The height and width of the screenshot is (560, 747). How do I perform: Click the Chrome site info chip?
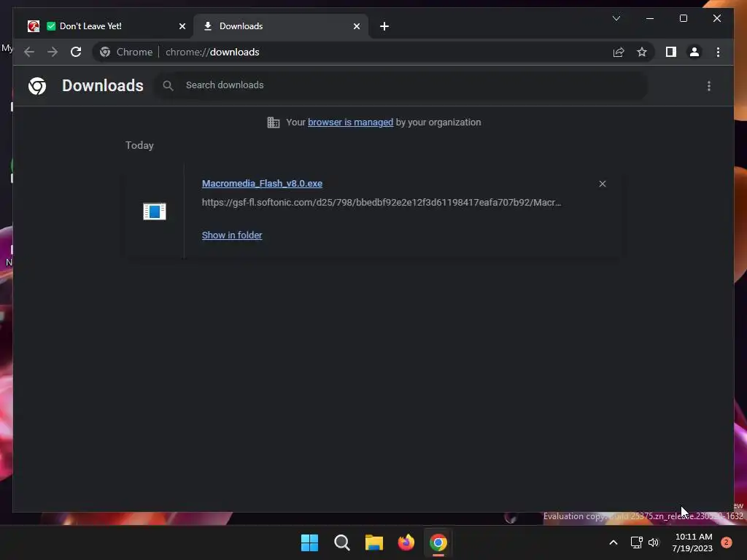[x=127, y=52]
